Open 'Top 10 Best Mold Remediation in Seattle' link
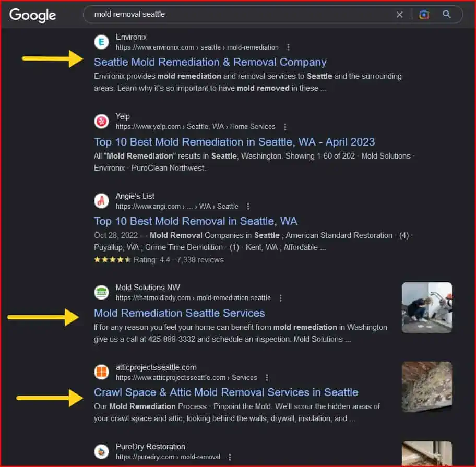 click(234, 142)
